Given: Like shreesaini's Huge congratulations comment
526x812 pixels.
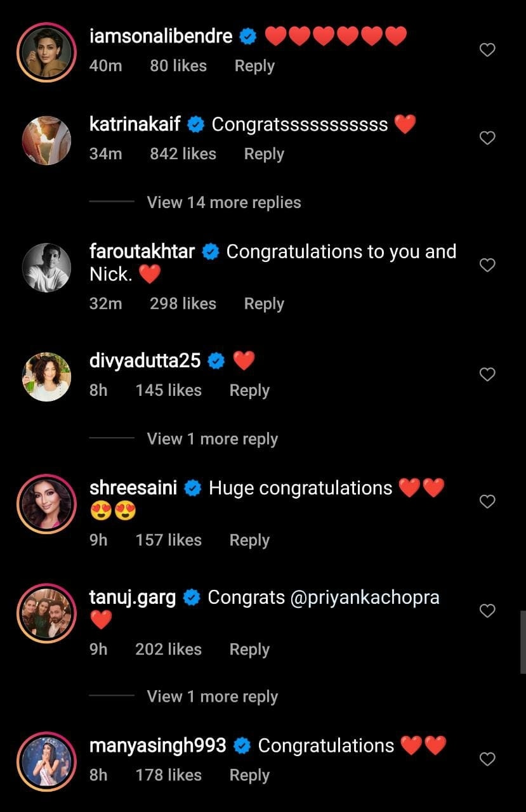Looking at the screenshot, I should pos(487,502).
